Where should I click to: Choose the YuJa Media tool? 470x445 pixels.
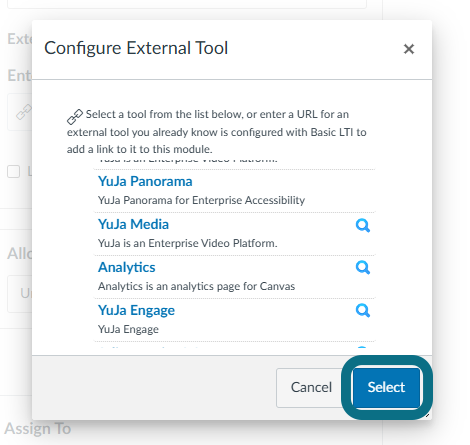click(133, 224)
